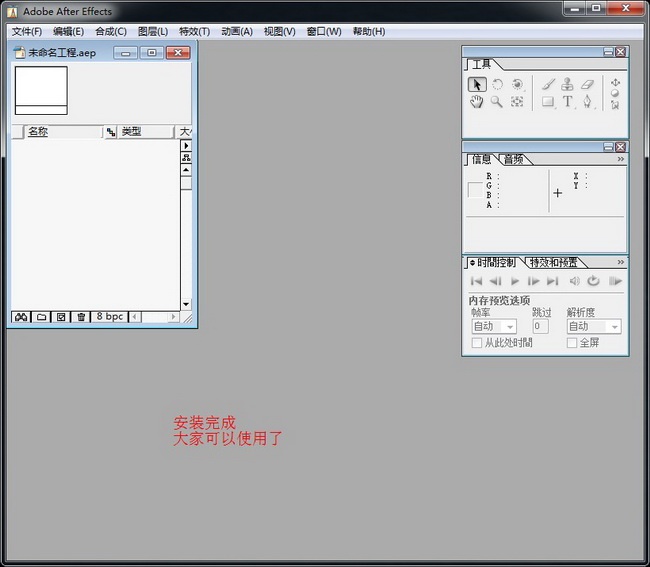This screenshot has height=567, width=650.
Task: Click the view axis mode icon
Action: 615,105
